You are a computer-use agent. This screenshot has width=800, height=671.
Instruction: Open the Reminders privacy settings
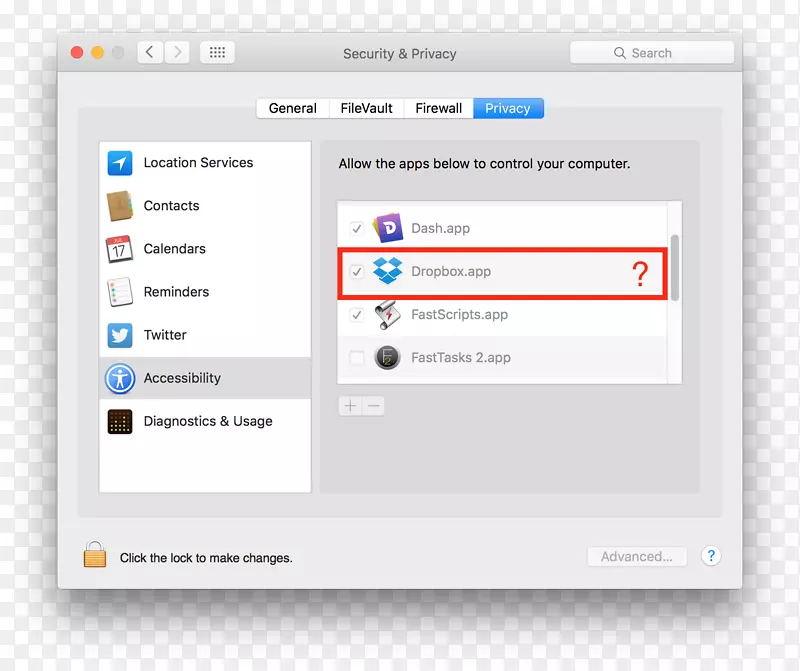(176, 292)
